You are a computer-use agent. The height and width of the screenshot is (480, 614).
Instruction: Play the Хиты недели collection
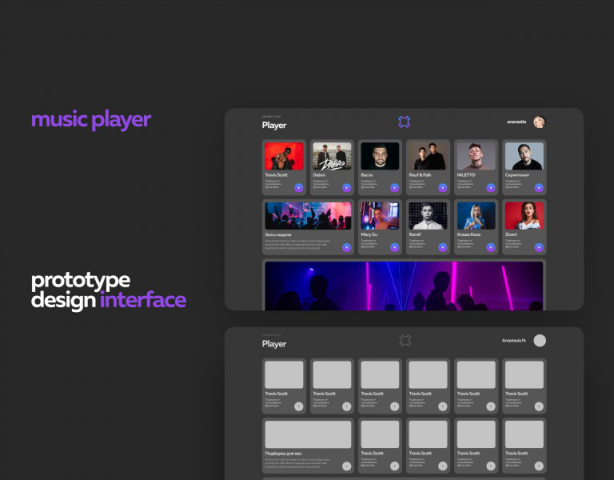point(347,247)
